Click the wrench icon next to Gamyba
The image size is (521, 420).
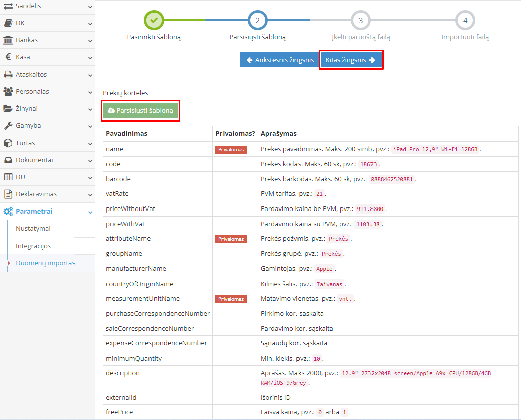coord(8,126)
